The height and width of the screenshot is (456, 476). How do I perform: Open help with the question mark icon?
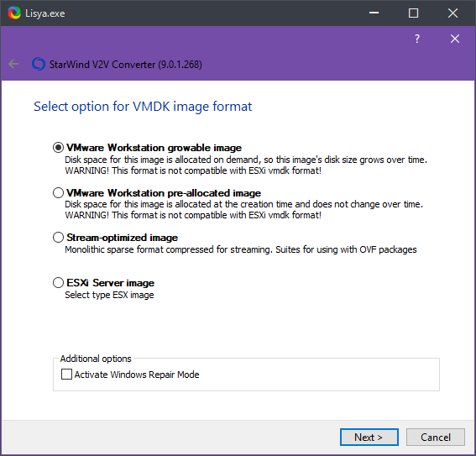click(417, 39)
